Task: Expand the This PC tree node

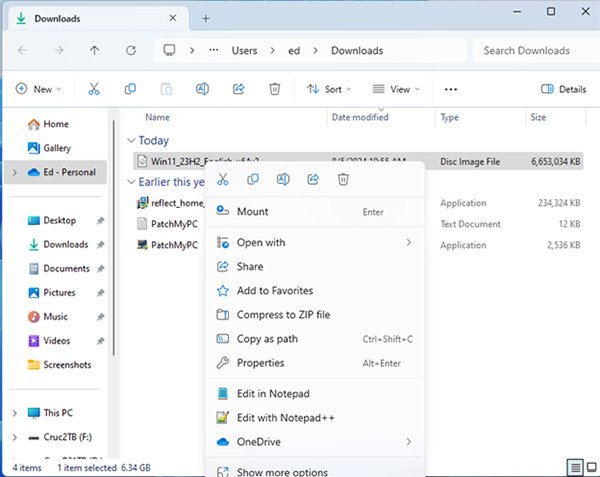Action: [14, 412]
